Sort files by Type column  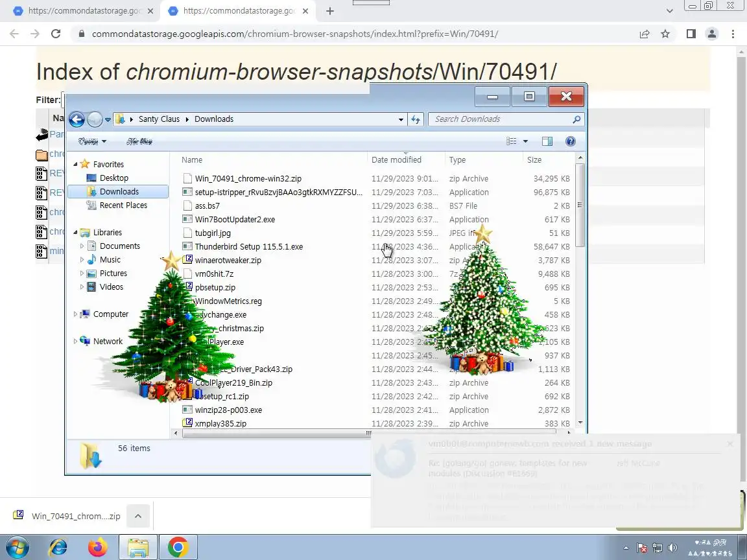tap(484, 160)
